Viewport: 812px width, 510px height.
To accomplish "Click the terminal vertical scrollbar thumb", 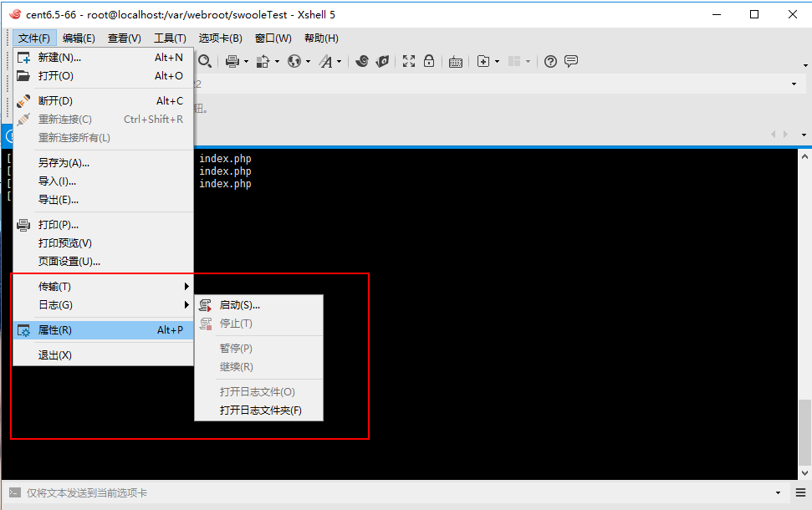I will click(x=804, y=432).
